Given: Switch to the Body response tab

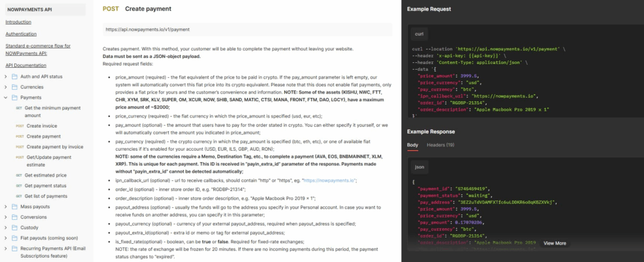Looking at the screenshot, I should point(413,145).
